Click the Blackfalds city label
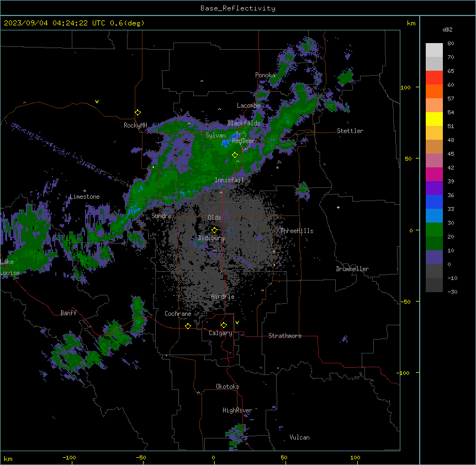Image resolution: width=476 pixels, height=465 pixels. (x=244, y=123)
